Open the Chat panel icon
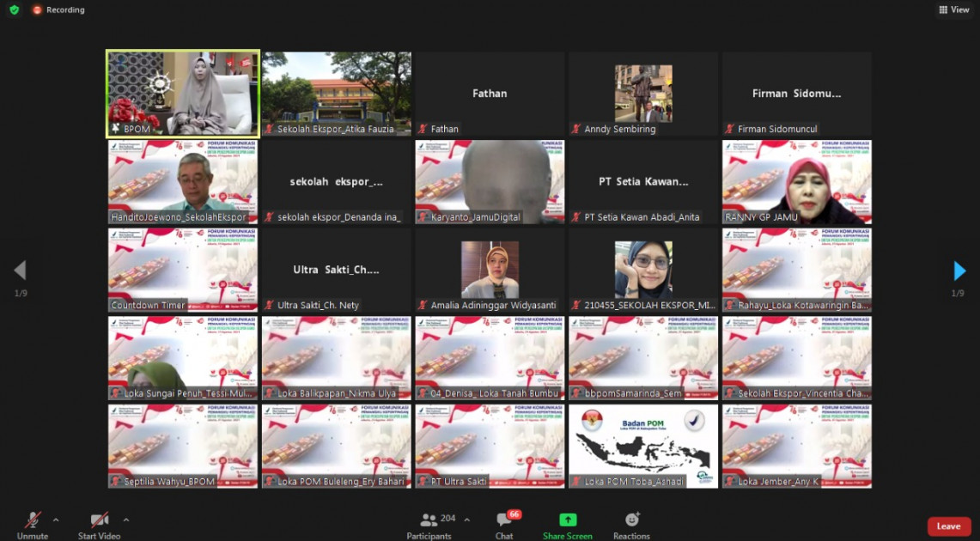The height and width of the screenshot is (541, 980). tap(504, 520)
